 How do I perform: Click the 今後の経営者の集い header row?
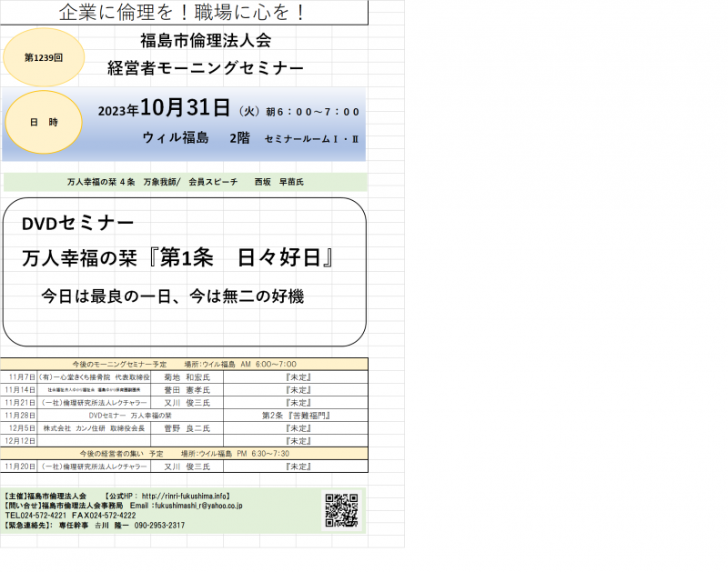185,453
